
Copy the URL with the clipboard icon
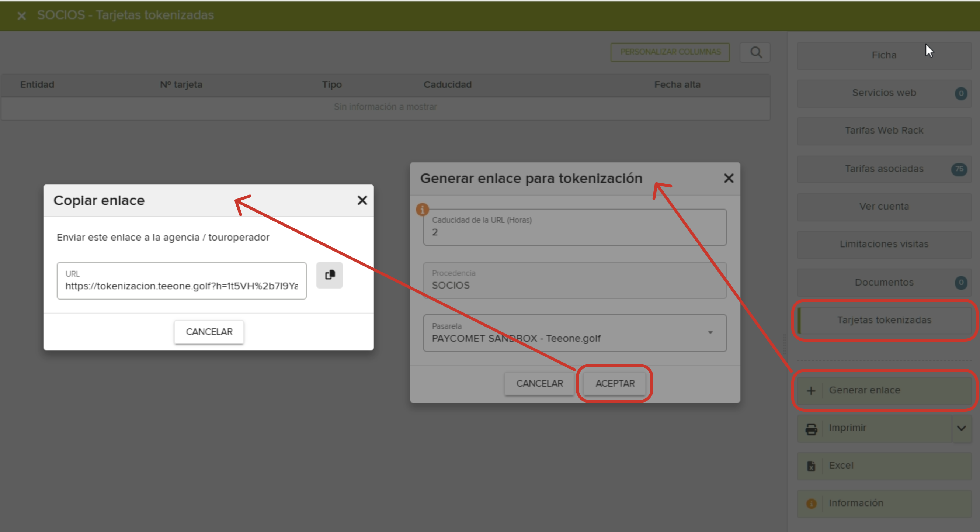(x=330, y=275)
